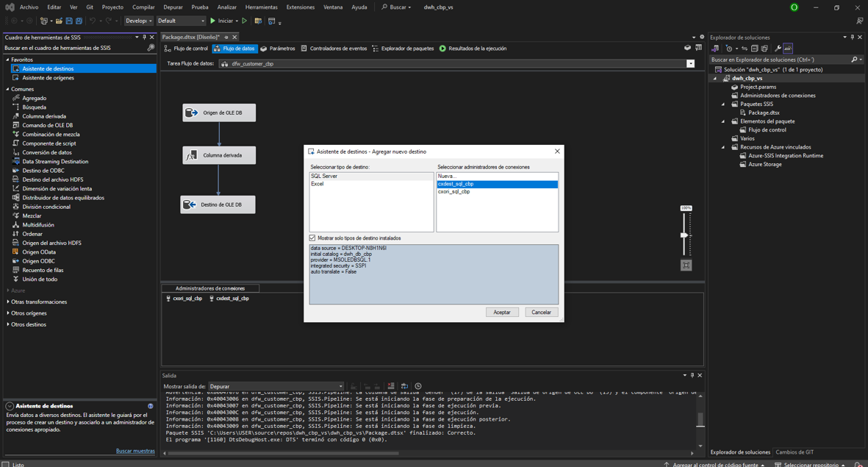868x467 pixels.
Task: Click the Salida vertical scrollbar thumb
Action: (x=700, y=419)
